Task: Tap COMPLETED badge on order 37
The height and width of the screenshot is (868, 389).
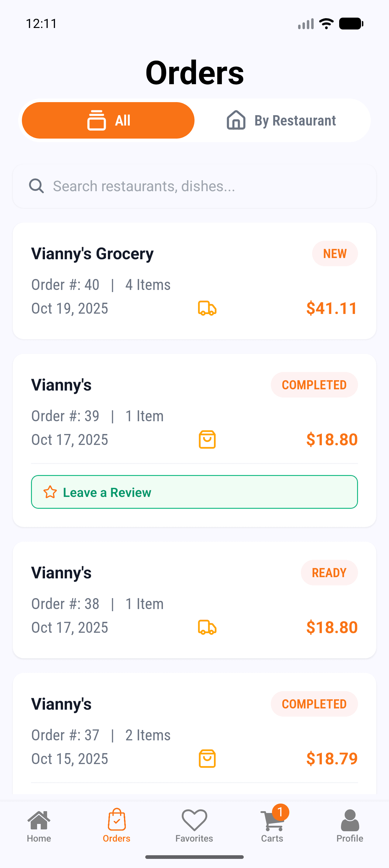Action: [314, 704]
